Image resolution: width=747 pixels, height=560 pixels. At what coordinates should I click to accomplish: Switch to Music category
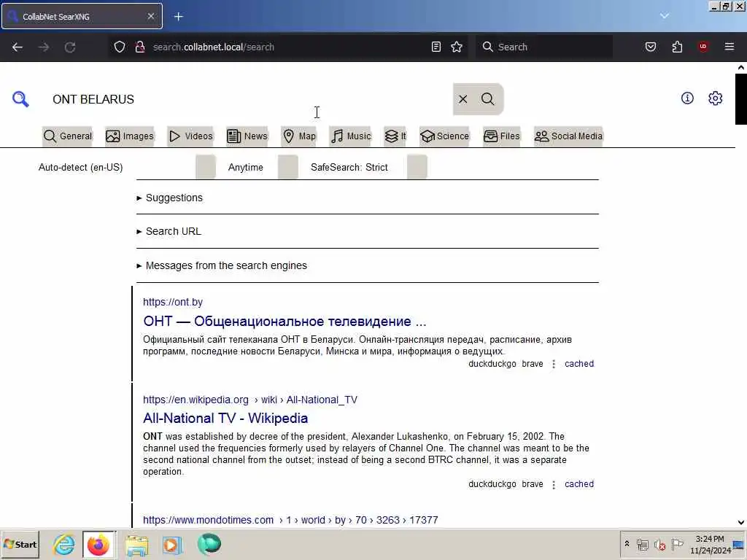[x=351, y=136]
